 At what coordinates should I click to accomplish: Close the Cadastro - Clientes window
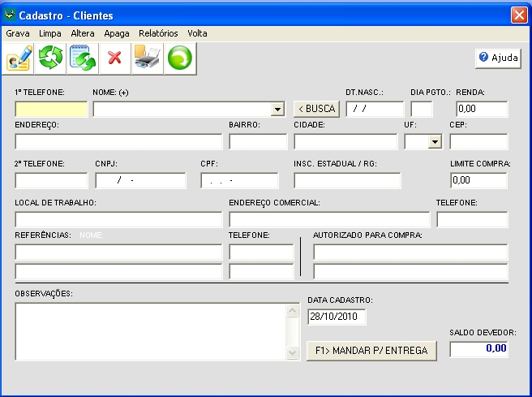(x=519, y=15)
